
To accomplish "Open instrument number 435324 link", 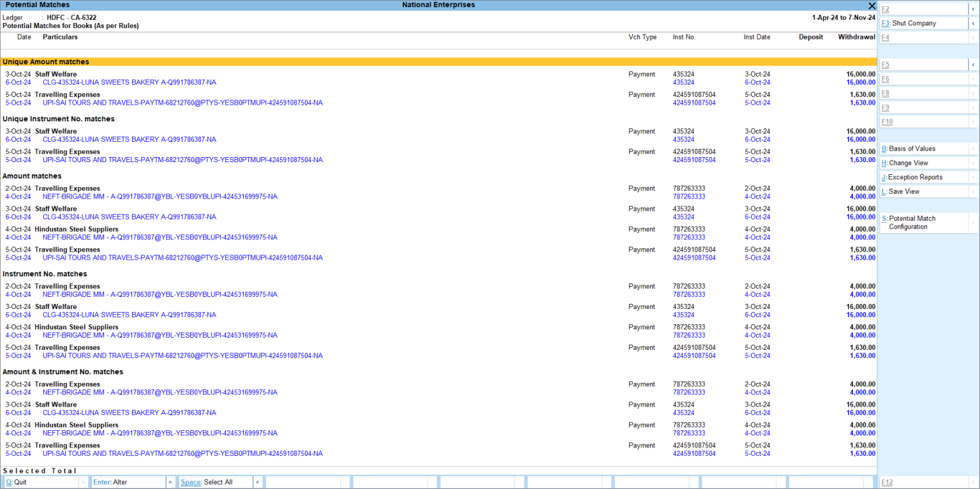I will tap(683, 82).
